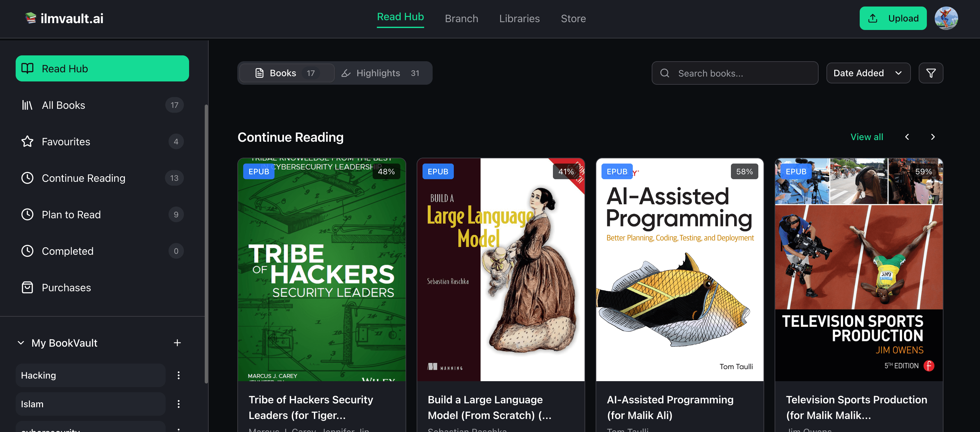Open the Islam collection
The image size is (980, 432).
click(x=91, y=404)
